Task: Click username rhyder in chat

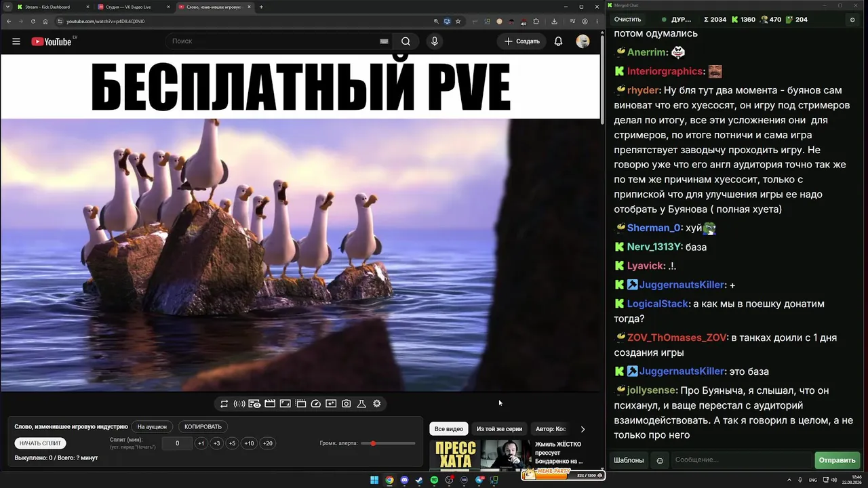Action: [x=643, y=90]
